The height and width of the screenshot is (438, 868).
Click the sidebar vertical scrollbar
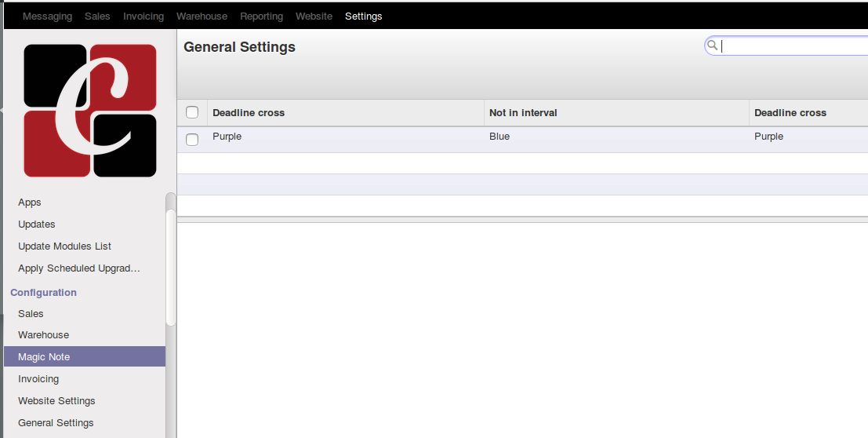click(x=171, y=259)
